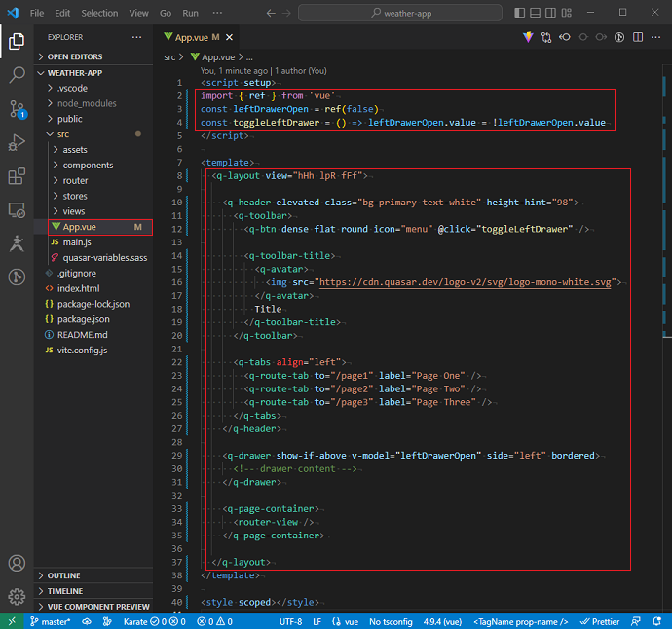Expand the VUE COMPONENT PREVIEW section
The image size is (672, 629).
[x=93, y=607]
